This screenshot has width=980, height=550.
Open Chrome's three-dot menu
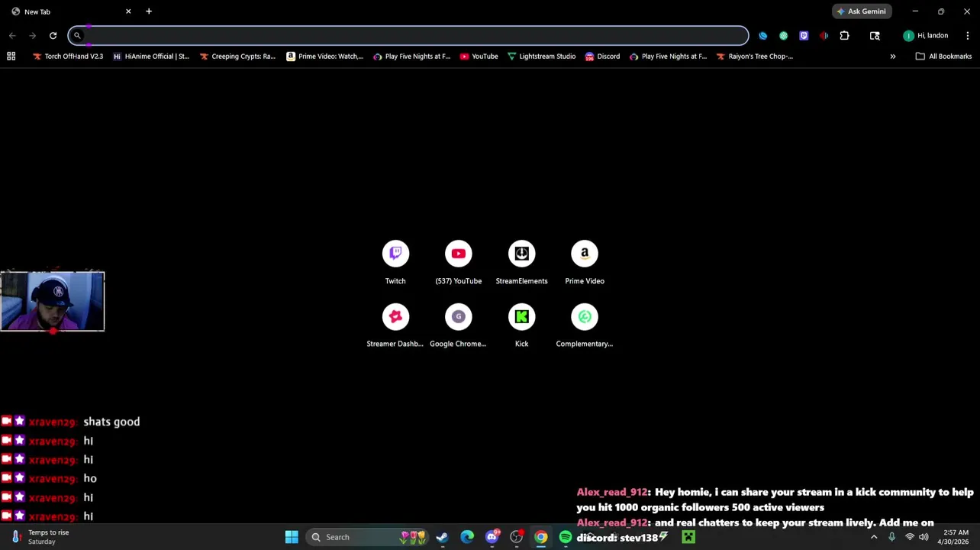[967, 35]
